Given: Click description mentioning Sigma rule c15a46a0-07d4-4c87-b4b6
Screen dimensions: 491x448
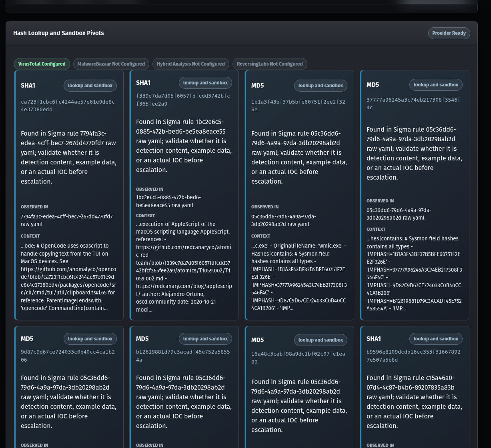Looking at the screenshot, I should (x=415, y=402).
